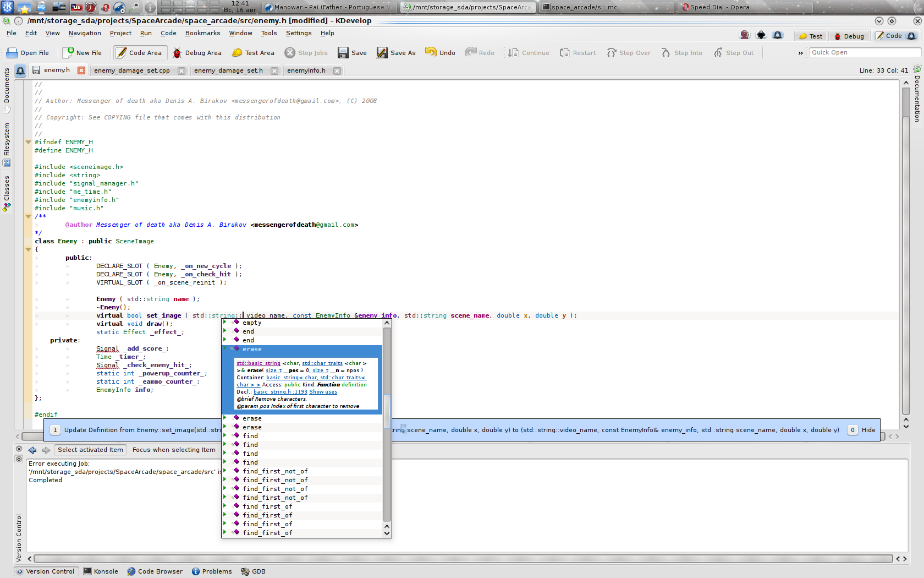
Task: Close the enemy.h tab
Action: coord(81,70)
